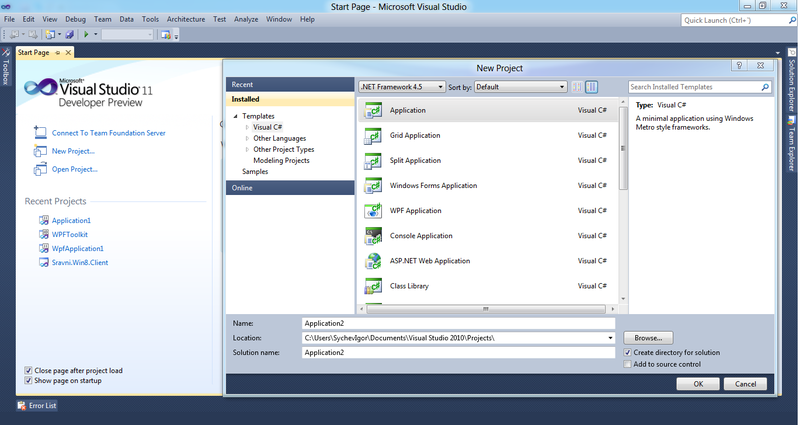Select the Console Application template icon
Viewport: 800px width, 425px height.
tap(373, 236)
